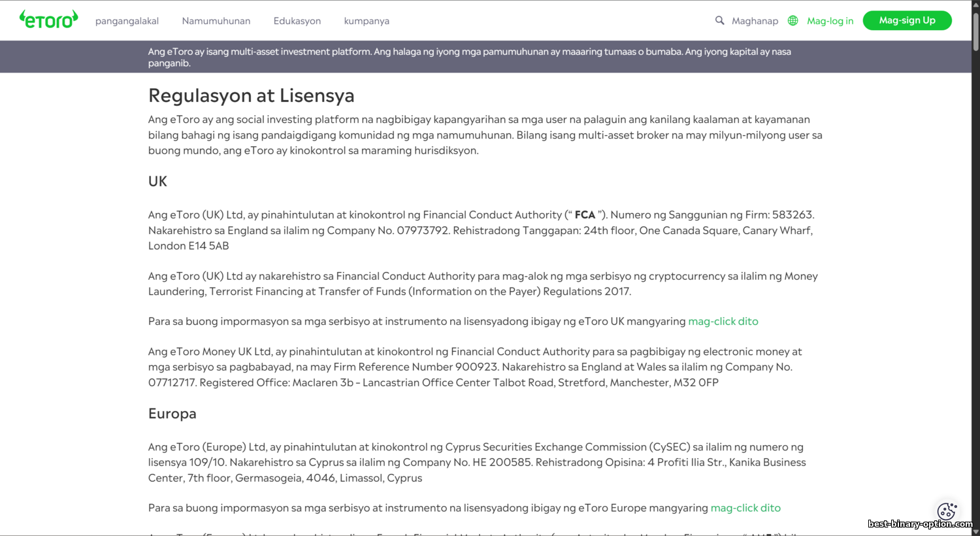980x536 pixels.
Task: Click the scrollbar up arrow
Action: pos(975,5)
